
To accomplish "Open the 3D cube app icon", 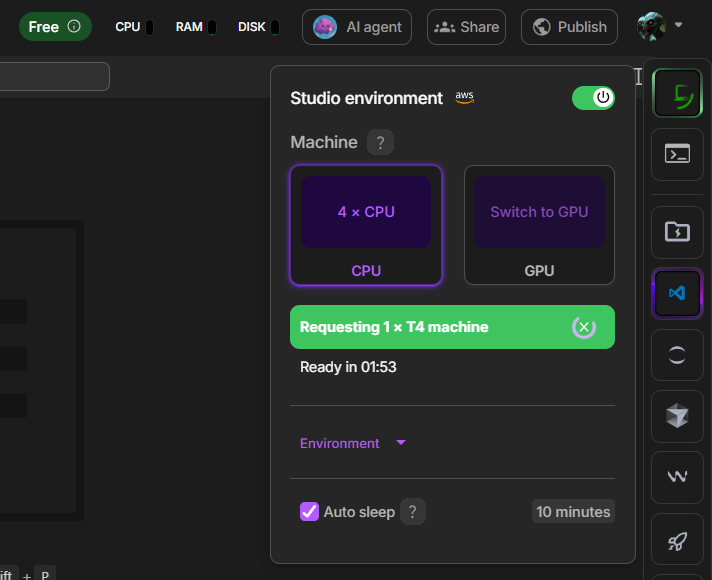I will pyautogui.click(x=677, y=416).
